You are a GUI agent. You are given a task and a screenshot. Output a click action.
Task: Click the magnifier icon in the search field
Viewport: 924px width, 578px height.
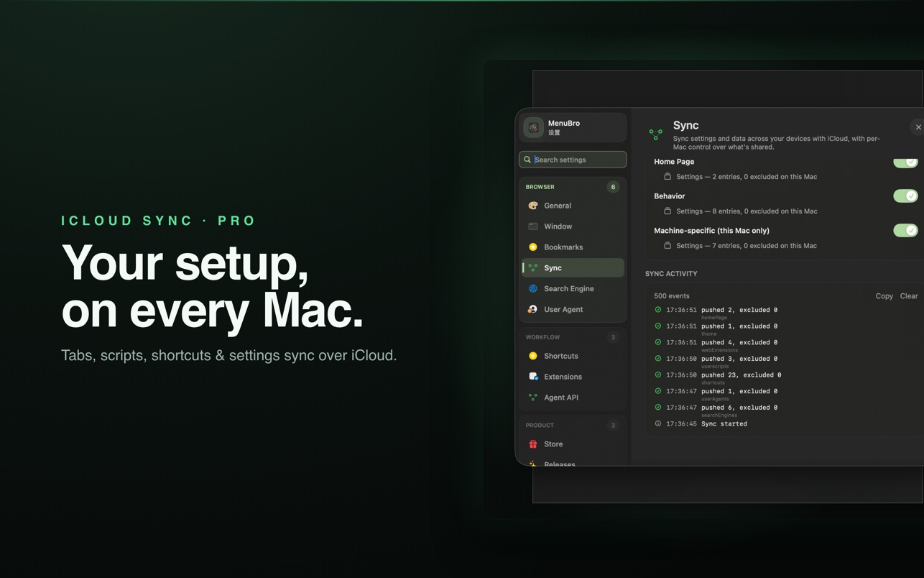(x=527, y=160)
